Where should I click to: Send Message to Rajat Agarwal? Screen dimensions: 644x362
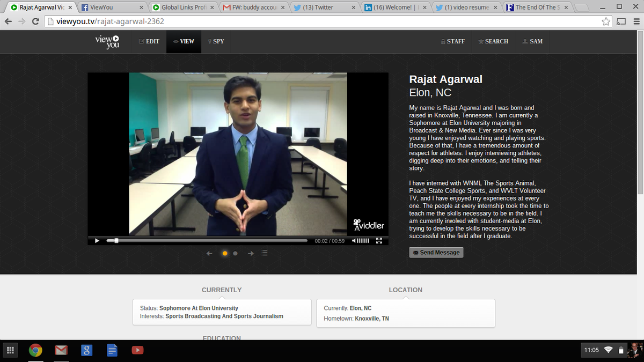[x=436, y=252]
